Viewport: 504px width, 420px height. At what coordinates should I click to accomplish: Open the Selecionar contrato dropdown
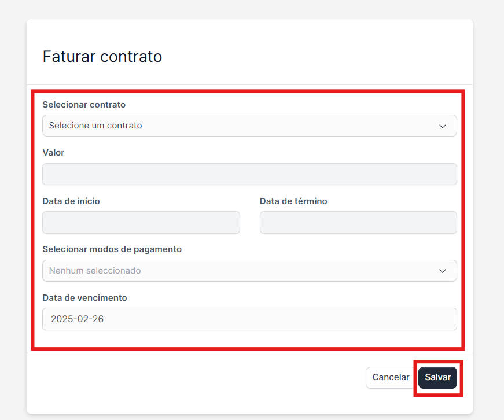click(249, 126)
